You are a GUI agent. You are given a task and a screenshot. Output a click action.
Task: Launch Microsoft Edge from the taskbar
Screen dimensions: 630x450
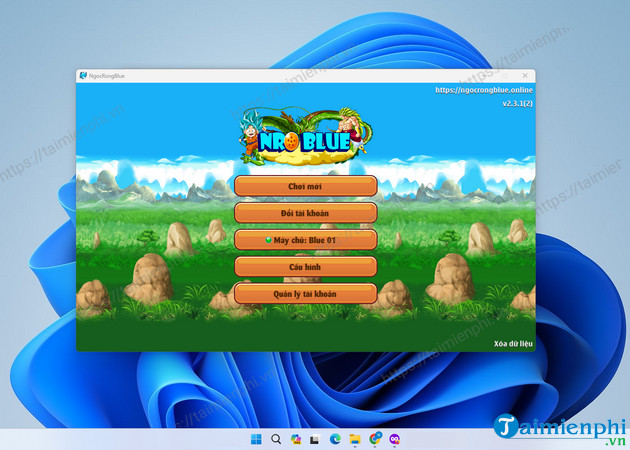click(335, 439)
